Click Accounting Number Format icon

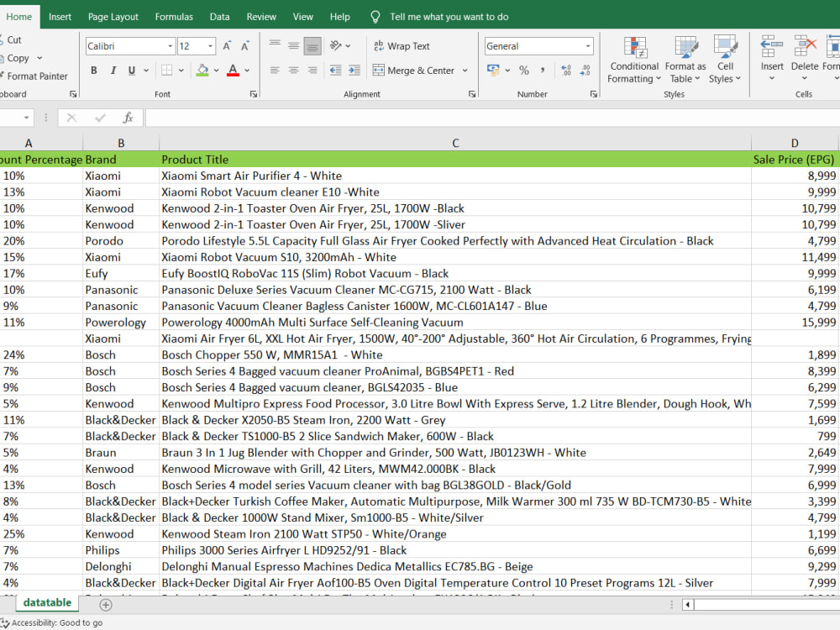pos(493,71)
